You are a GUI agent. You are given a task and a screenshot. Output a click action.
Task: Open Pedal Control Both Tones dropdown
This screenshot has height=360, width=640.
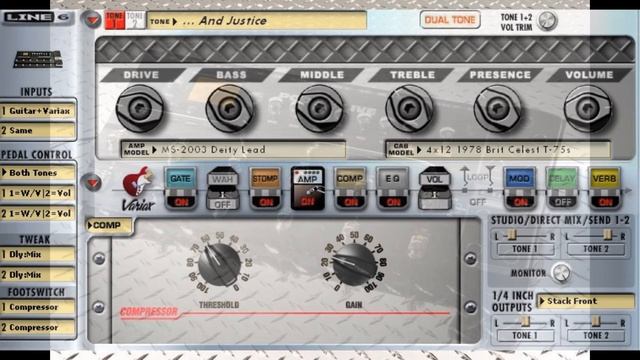[38, 173]
